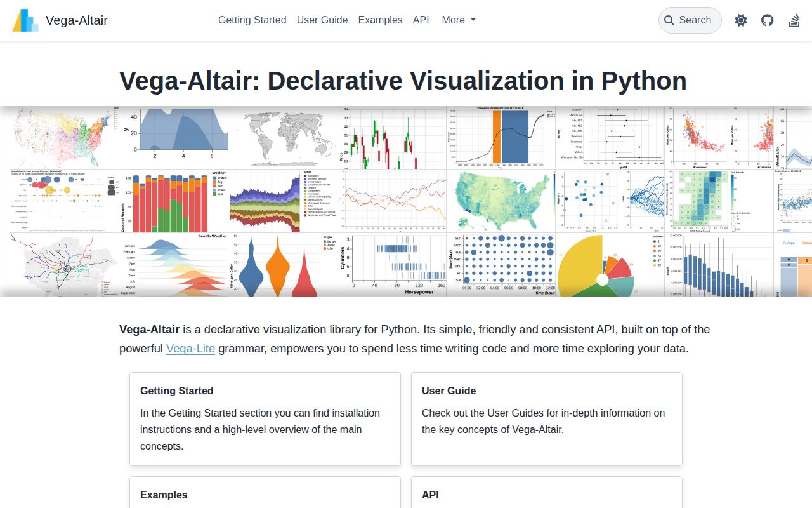Select API in the top navigation

(421, 20)
